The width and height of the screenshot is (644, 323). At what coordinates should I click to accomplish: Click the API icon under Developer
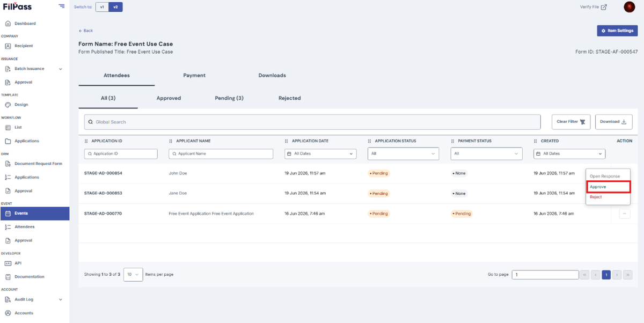pyautogui.click(x=8, y=263)
